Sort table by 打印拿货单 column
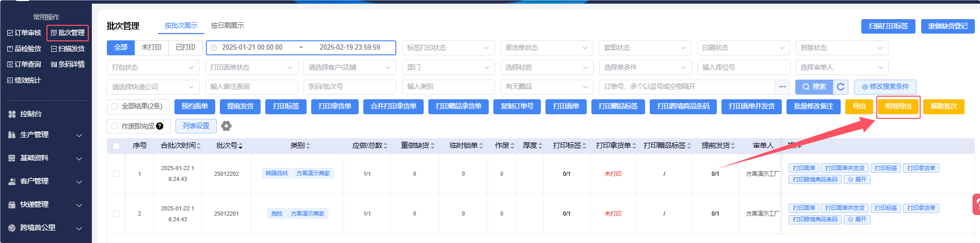The width and height of the screenshot is (980, 243). [x=634, y=146]
